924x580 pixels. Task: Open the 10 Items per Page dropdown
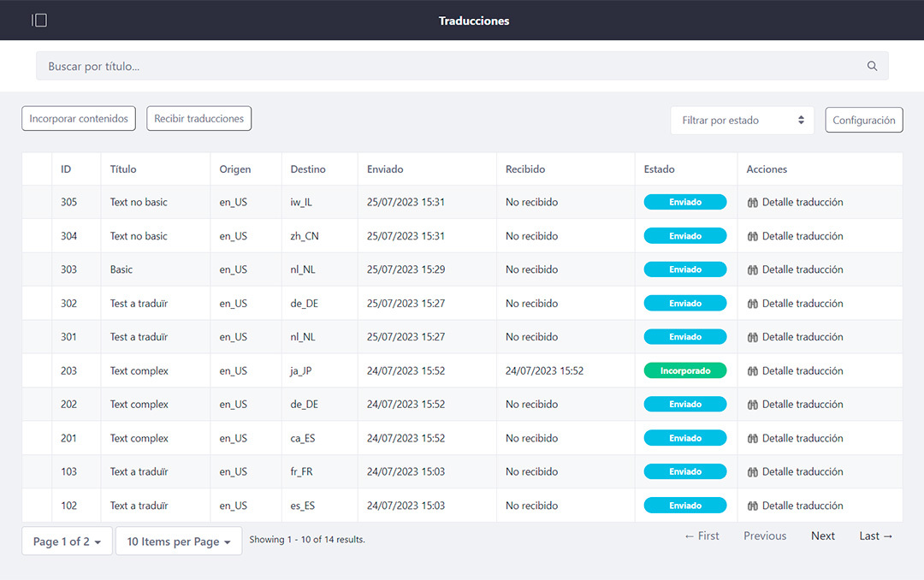[179, 542]
